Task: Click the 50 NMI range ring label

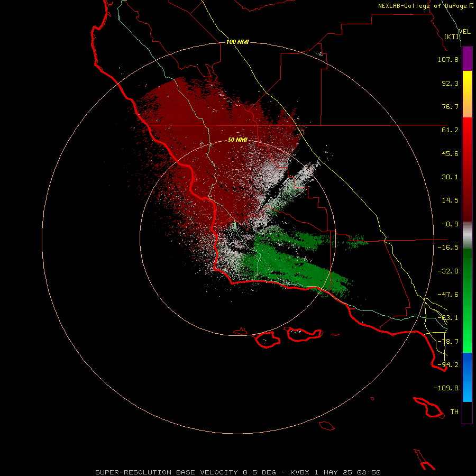Action: click(x=237, y=140)
